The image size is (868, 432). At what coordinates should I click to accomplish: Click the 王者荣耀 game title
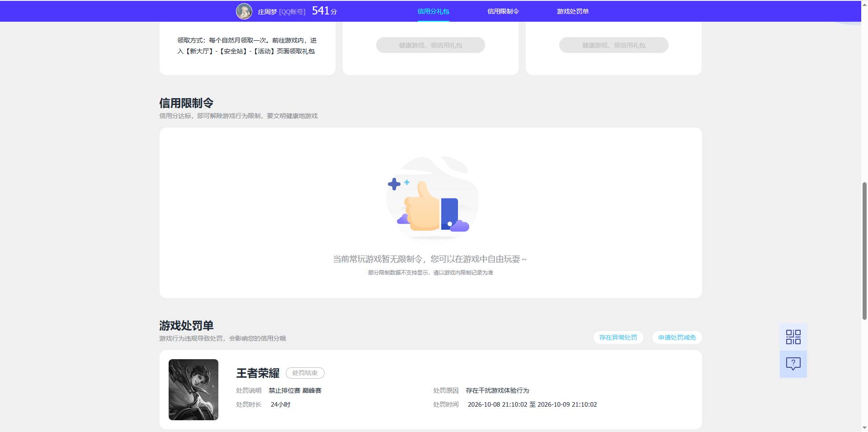pyautogui.click(x=258, y=373)
